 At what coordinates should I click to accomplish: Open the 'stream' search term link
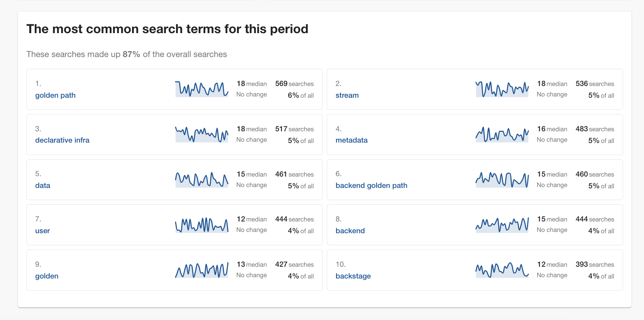click(347, 95)
